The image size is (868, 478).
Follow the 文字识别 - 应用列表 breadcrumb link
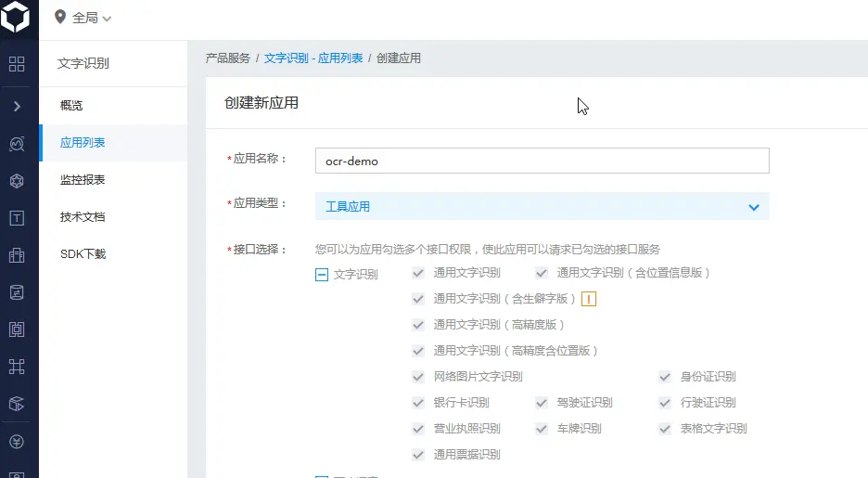coord(313,58)
